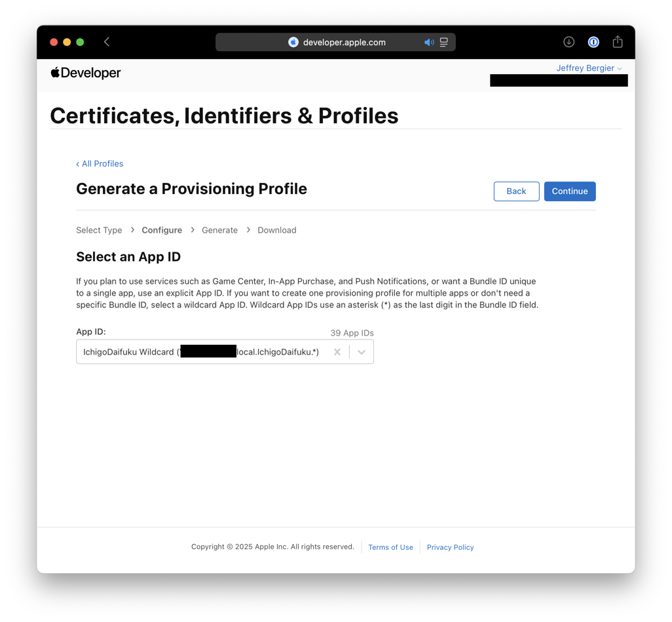Show downloads via the download icon
Image resolution: width=672 pixels, height=622 pixels.
click(569, 42)
